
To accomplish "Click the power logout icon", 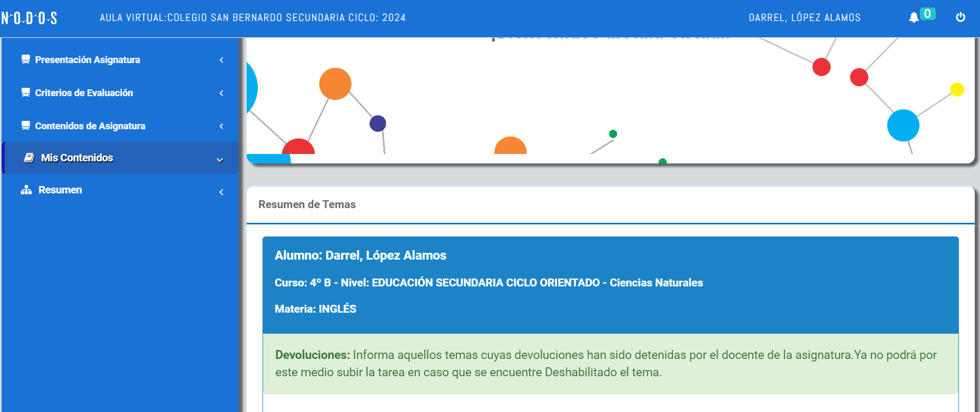I will 960,17.
